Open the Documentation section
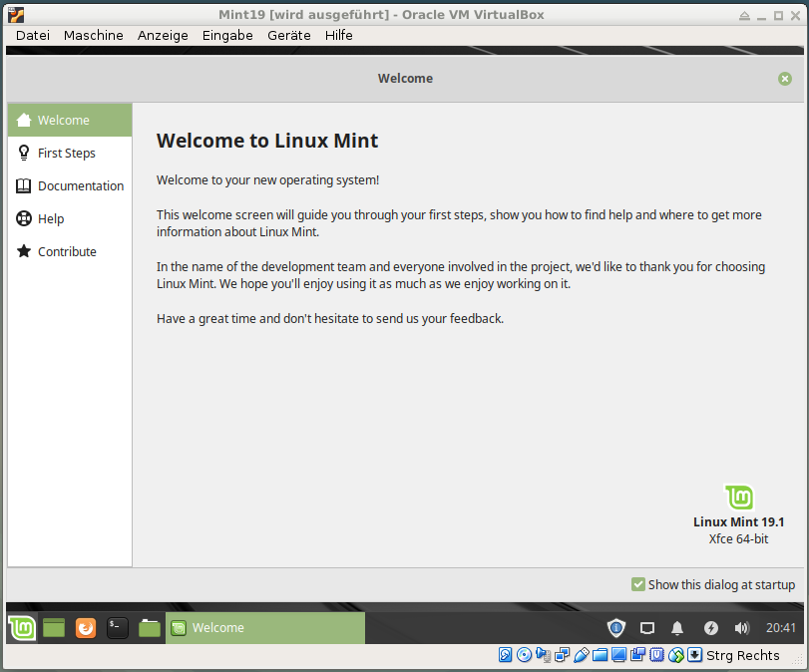This screenshot has height=672, width=809. [70, 185]
